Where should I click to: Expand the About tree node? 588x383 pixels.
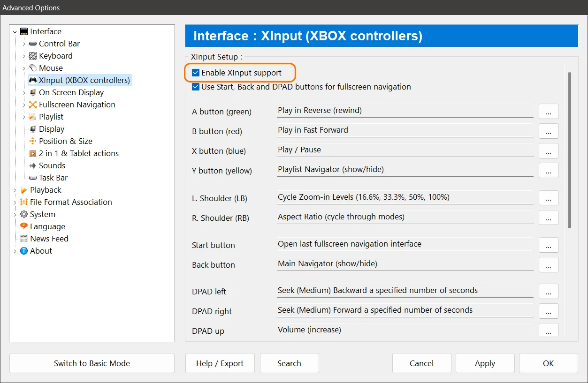(x=15, y=251)
